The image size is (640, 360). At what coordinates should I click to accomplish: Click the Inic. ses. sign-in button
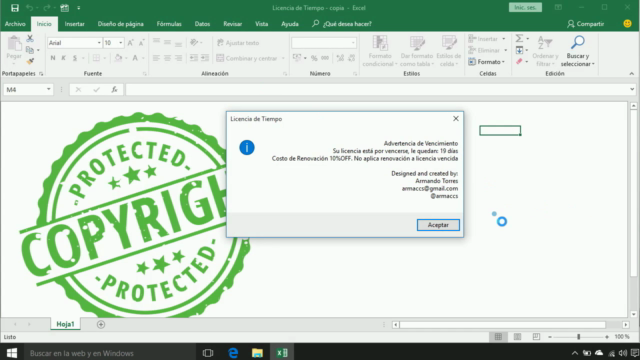pyautogui.click(x=525, y=7)
